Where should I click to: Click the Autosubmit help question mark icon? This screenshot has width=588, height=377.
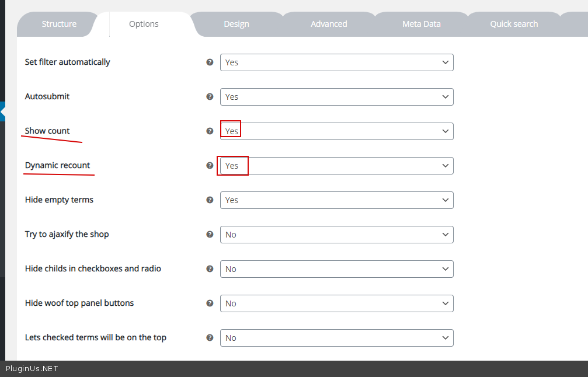click(x=210, y=96)
